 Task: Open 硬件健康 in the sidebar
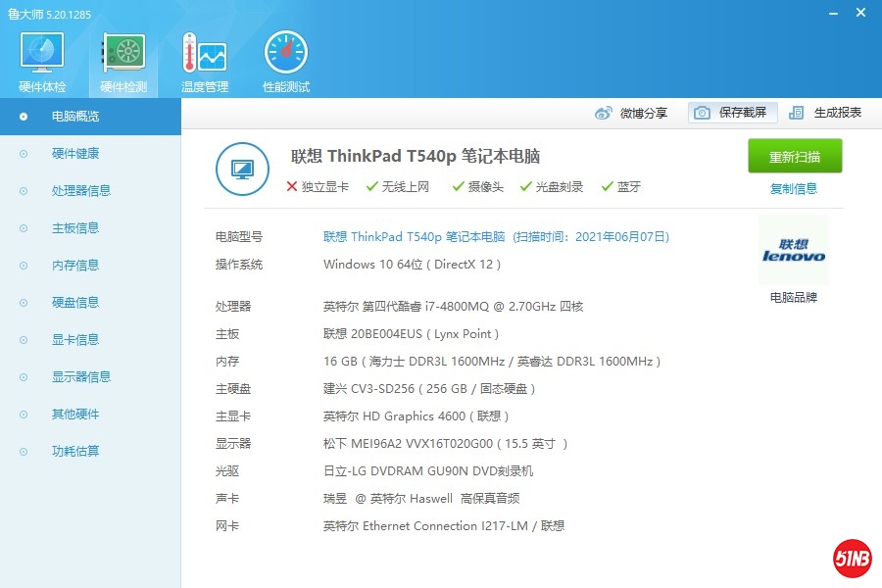point(75,154)
